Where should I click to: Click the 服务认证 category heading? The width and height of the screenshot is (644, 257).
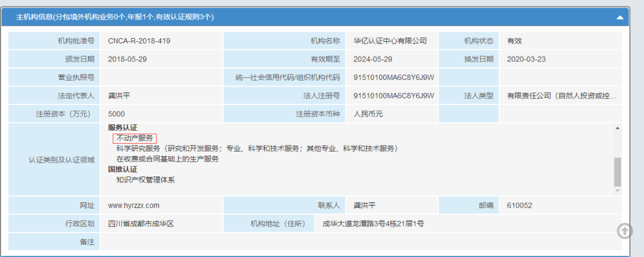[123, 128]
